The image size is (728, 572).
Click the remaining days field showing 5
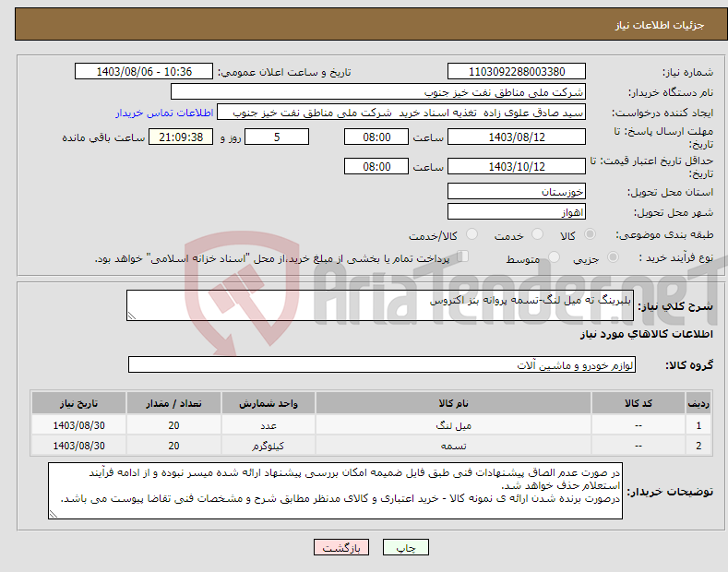277,137
